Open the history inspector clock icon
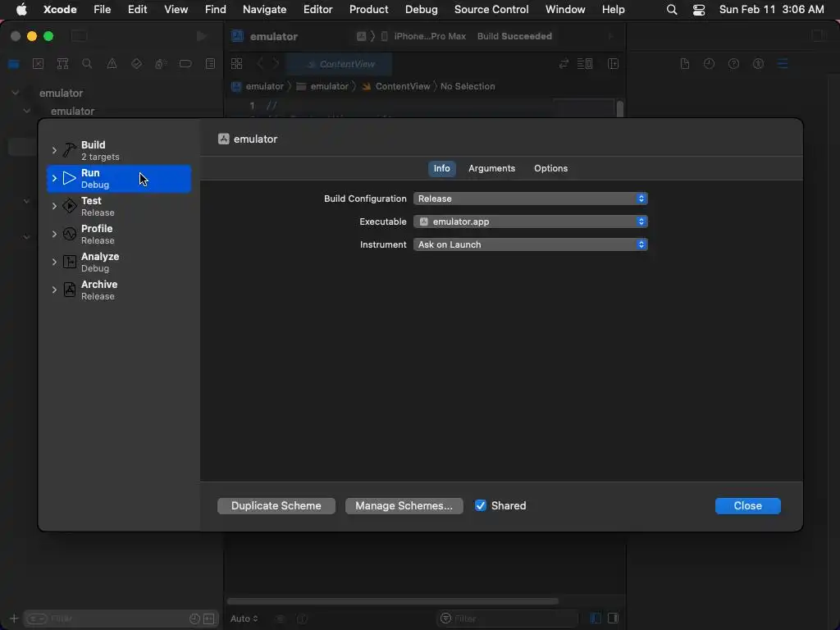 pyautogui.click(x=709, y=64)
